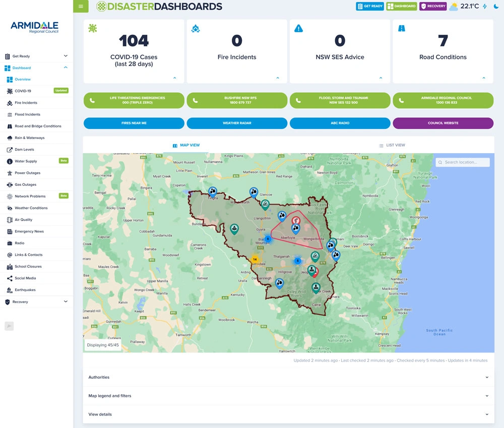
Task: Open the Council Website purple button
Action: click(x=443, y=123)
